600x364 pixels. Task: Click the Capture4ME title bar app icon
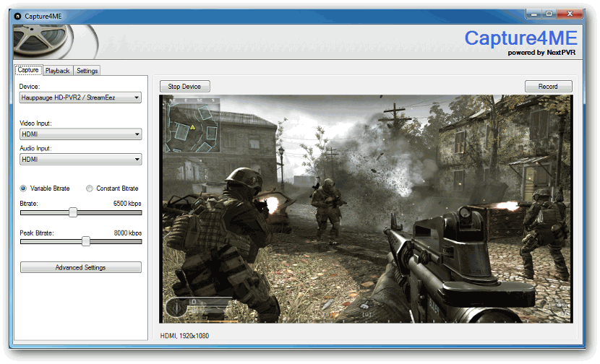pos(17,16)
